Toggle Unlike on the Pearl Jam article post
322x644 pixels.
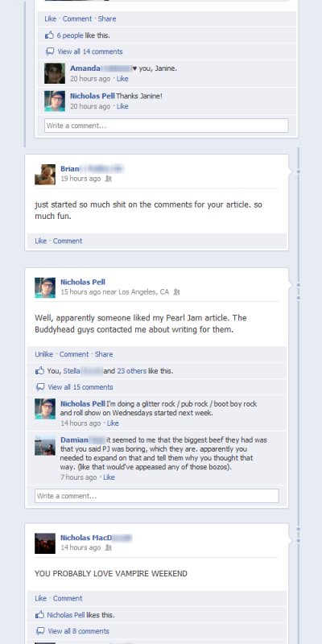[44, 354]
